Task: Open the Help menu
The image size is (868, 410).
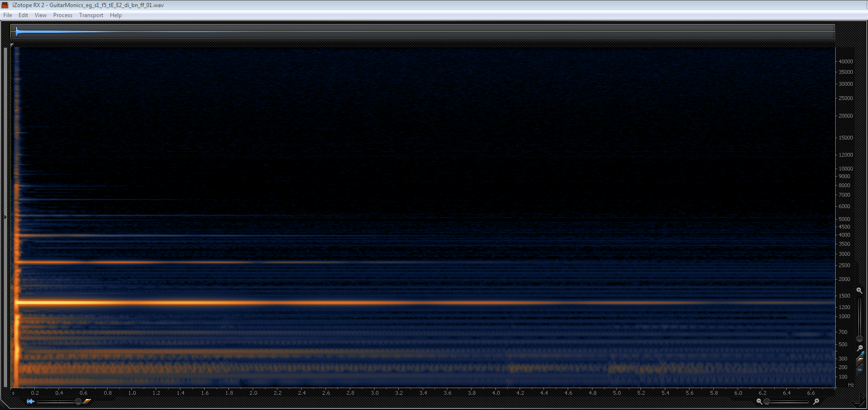Action: pos(116,15)
